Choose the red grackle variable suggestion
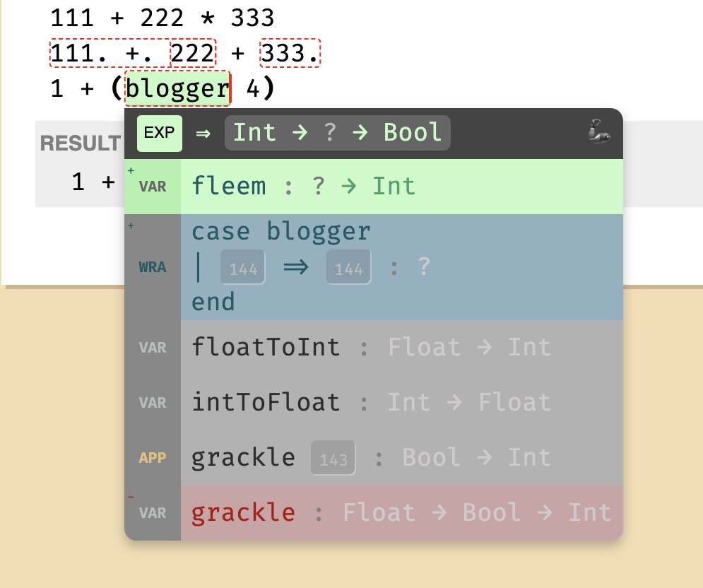 [374, 512]
